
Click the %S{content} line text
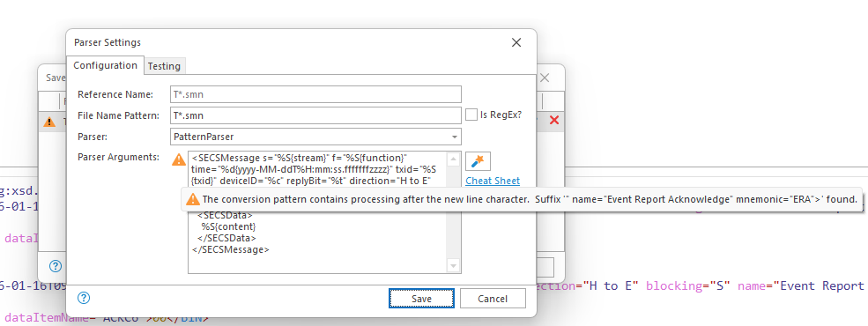pyautogui.click(x=228, y=226)
